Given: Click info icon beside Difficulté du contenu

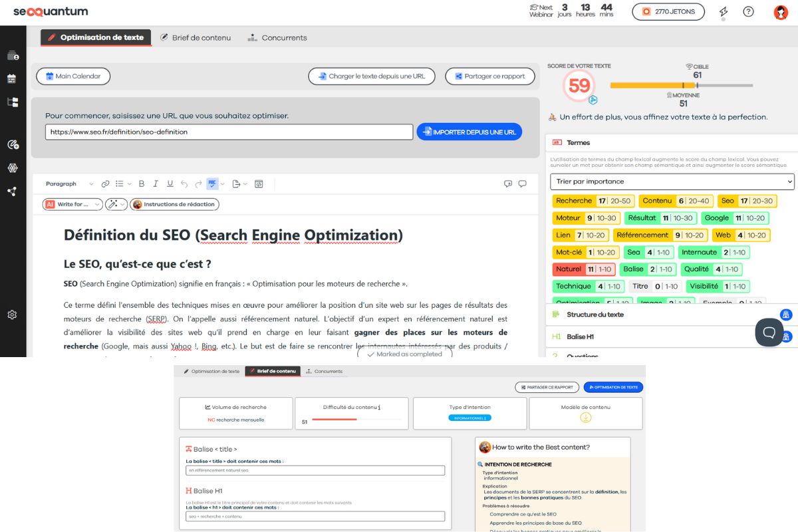Looking at the screenshot, I should coord(379,407).
